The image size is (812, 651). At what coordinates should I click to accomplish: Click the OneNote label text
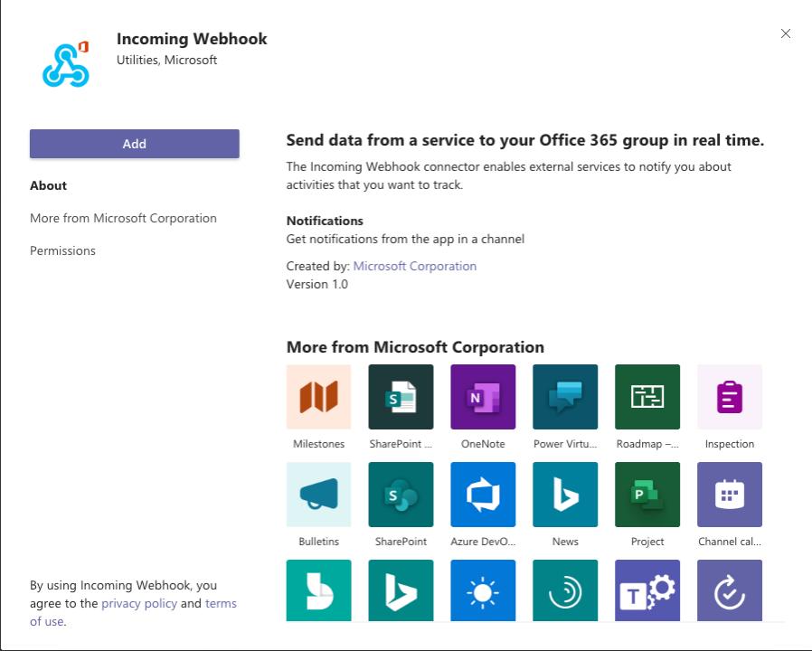[x=483, y=444]
